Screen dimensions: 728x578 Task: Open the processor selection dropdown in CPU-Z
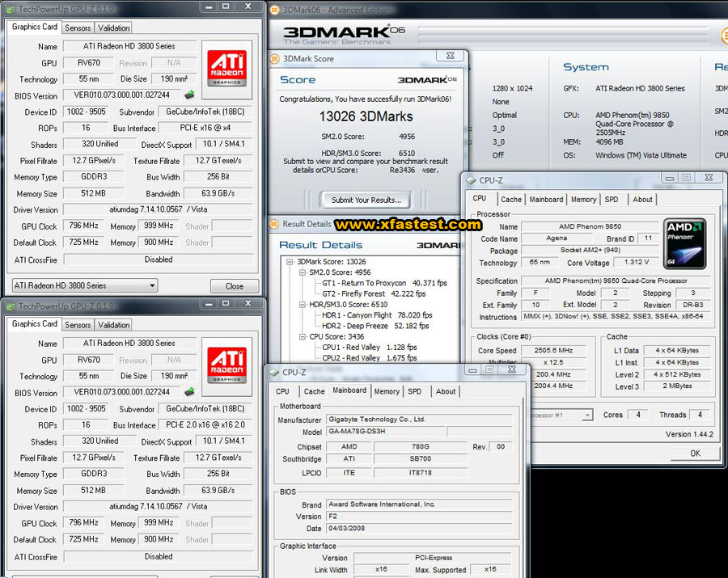(587, 415)
